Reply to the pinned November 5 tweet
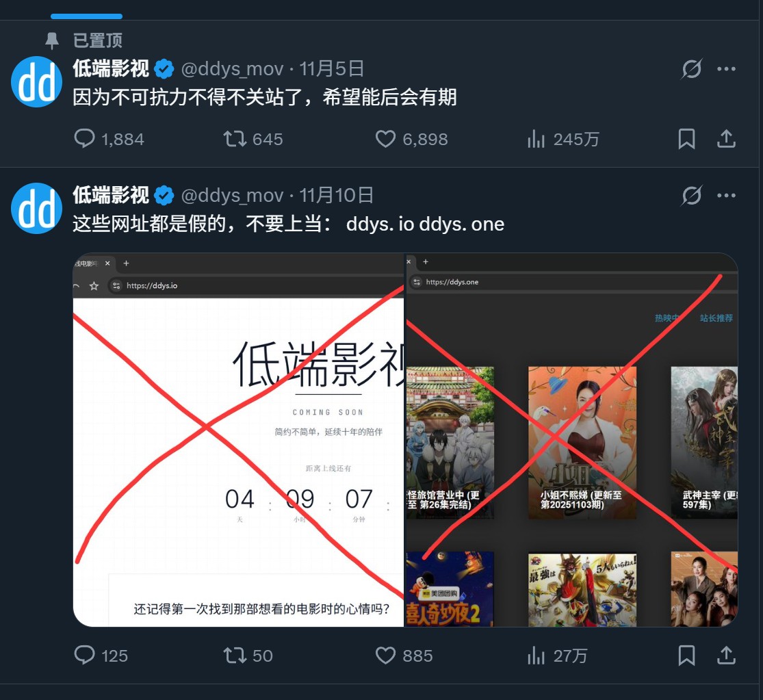 point(84,139)
